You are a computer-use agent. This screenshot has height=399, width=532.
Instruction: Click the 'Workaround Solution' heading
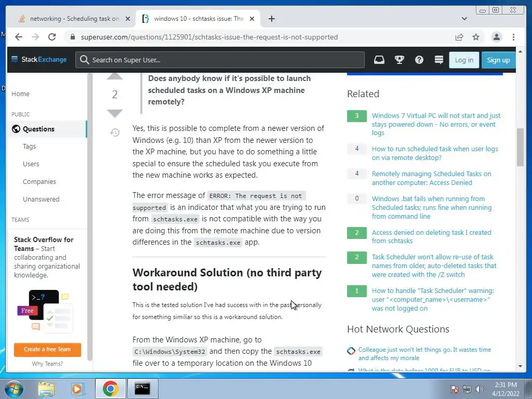coord(227,280)
